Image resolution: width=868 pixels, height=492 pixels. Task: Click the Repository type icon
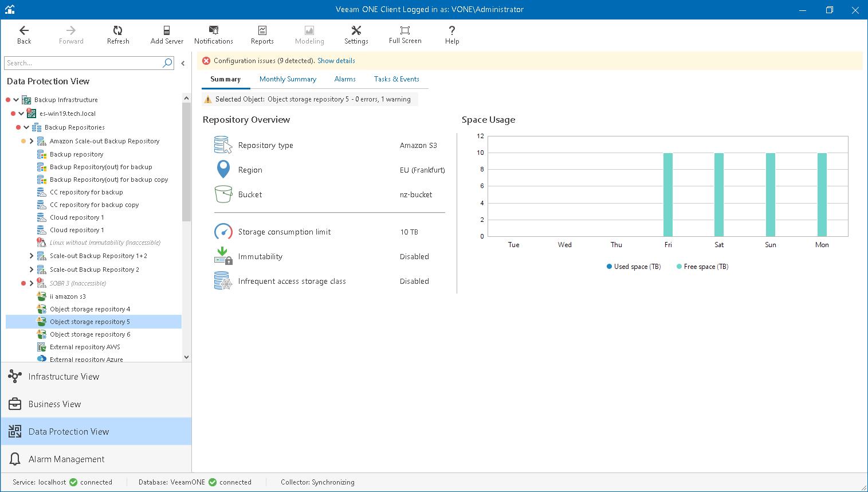(222, 145)
